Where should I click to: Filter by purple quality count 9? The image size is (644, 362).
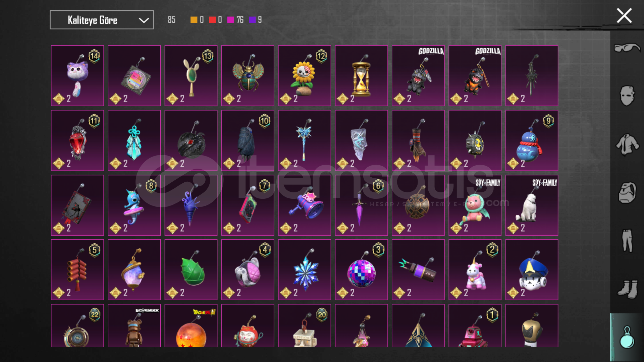[255, 20]
